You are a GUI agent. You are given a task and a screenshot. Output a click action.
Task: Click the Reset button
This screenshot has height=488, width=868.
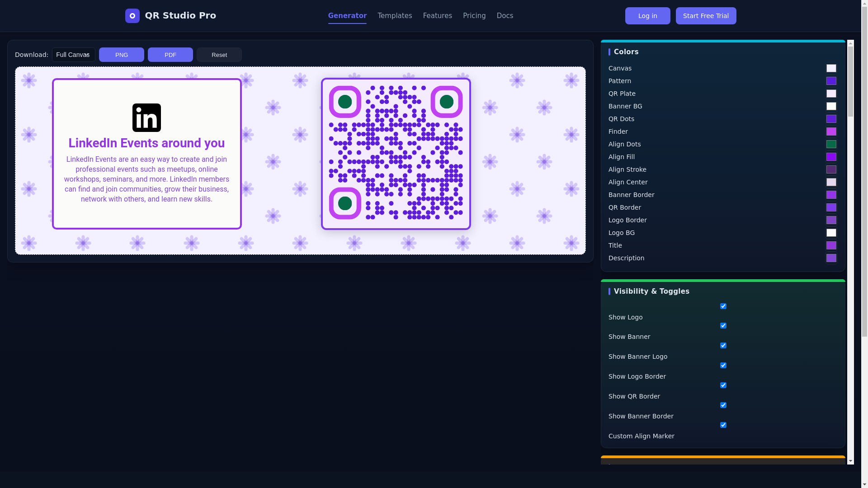pos(219,55)
